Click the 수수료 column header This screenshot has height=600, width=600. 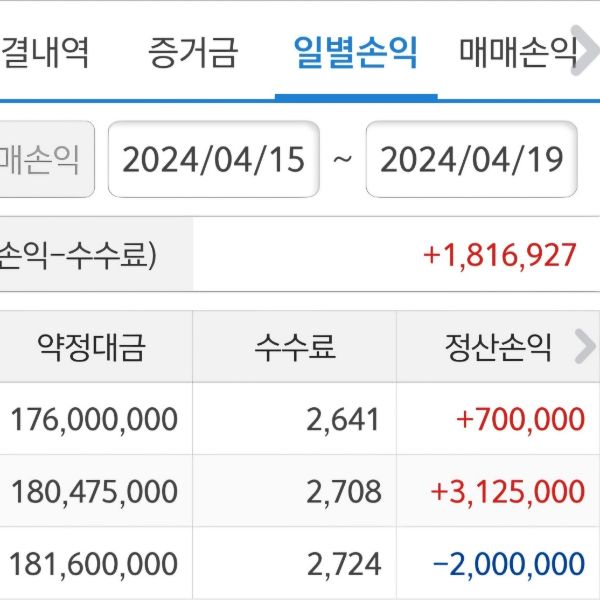click(x=294, y=347)
